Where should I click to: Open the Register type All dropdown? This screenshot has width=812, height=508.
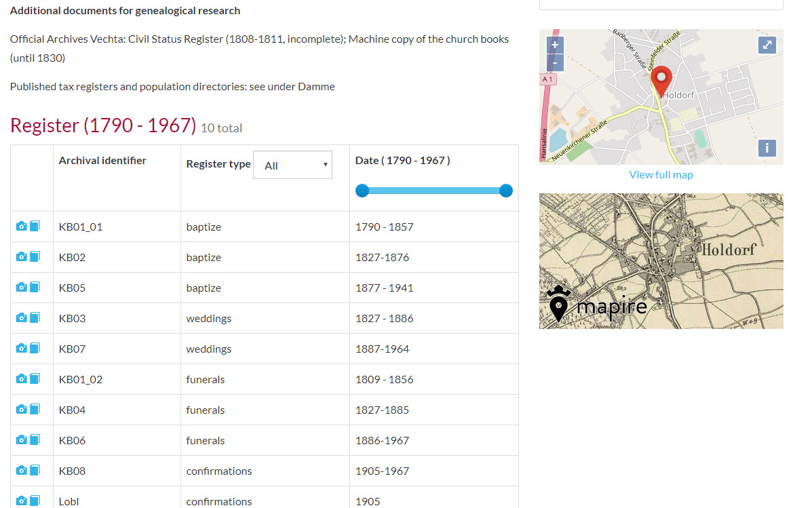(x=292, y=165)
